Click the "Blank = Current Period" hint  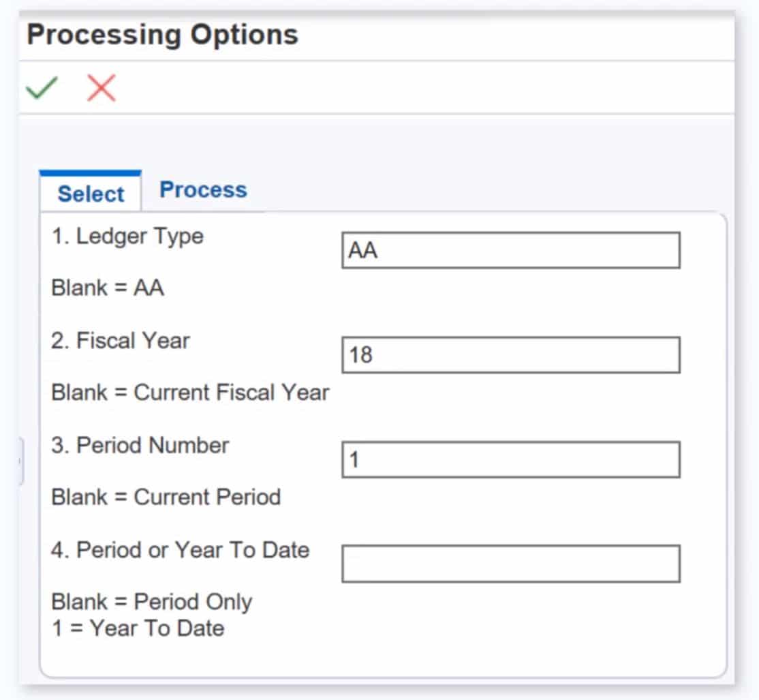(166, 497)
